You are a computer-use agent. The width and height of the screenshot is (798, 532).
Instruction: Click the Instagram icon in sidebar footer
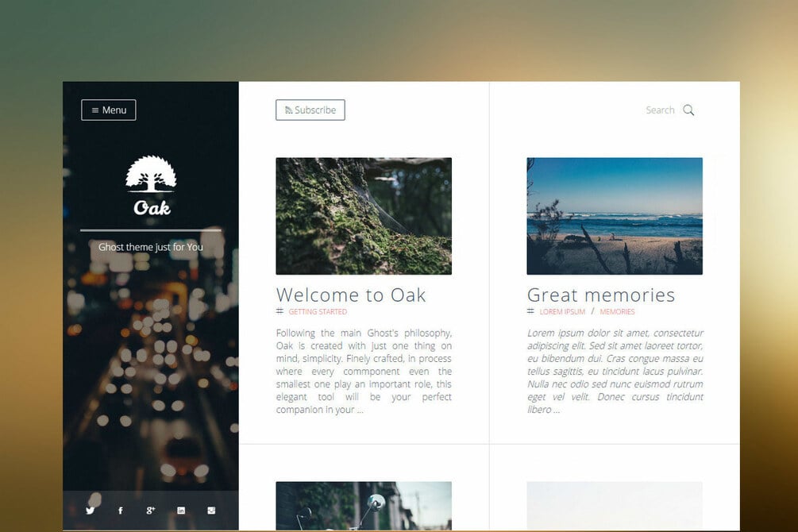point(210,511)
